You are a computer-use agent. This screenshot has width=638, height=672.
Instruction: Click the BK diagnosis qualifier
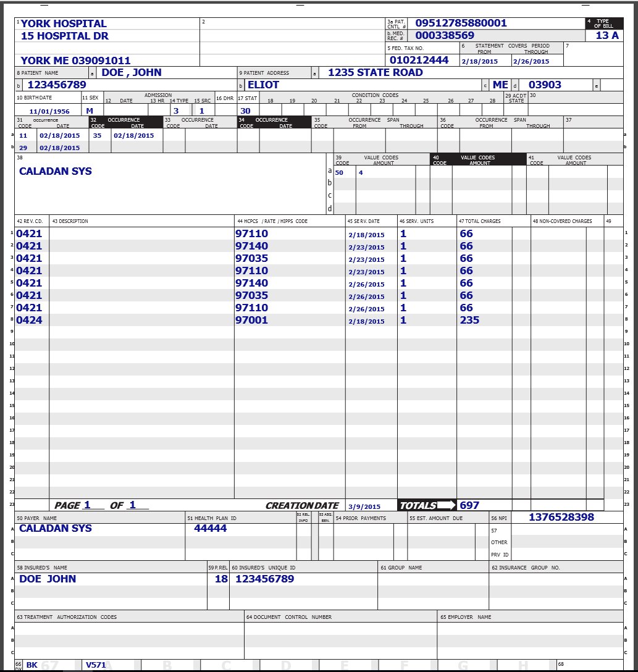(31, 665)
